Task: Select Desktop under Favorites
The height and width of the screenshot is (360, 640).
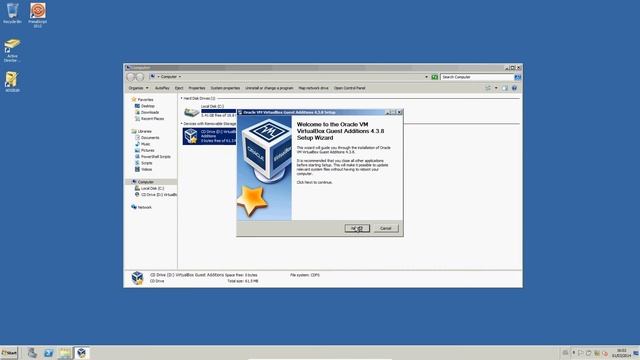Action: (x=145, y=106)
